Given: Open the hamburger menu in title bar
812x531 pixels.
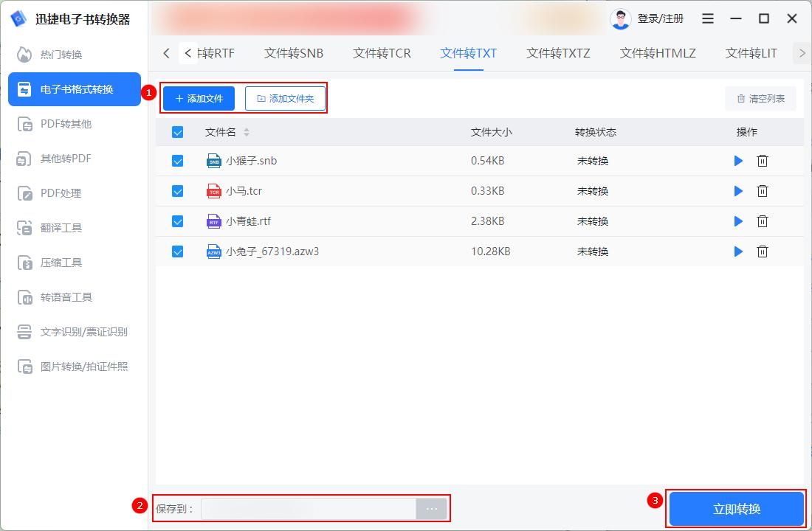Looking at the screenshot, I should click(708, 18).
